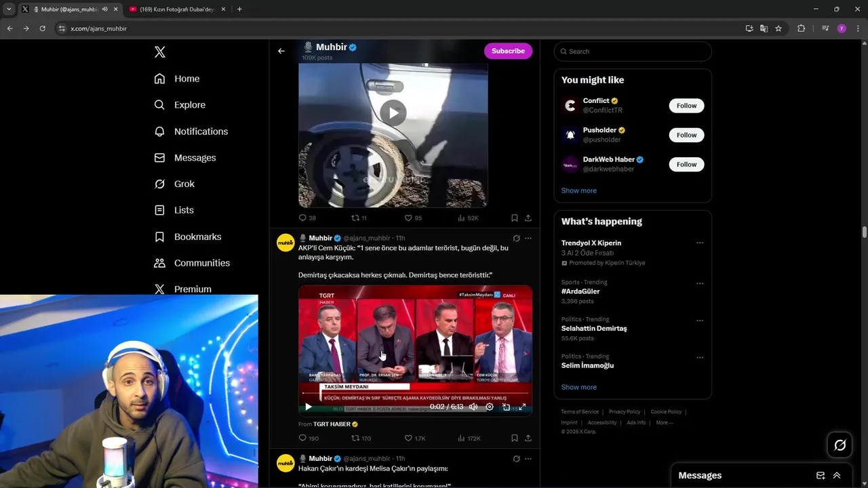Share the car wheel video post
Viewport: 868px width, 488px height.
[x=528, y=218]
